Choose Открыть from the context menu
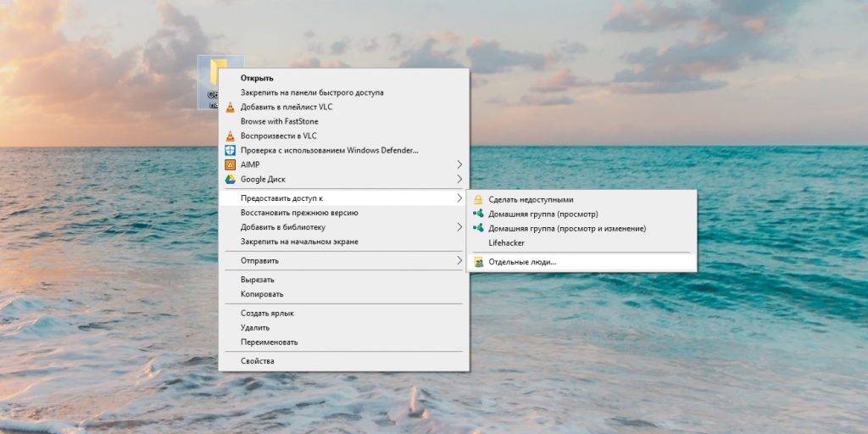 point(256,78)
